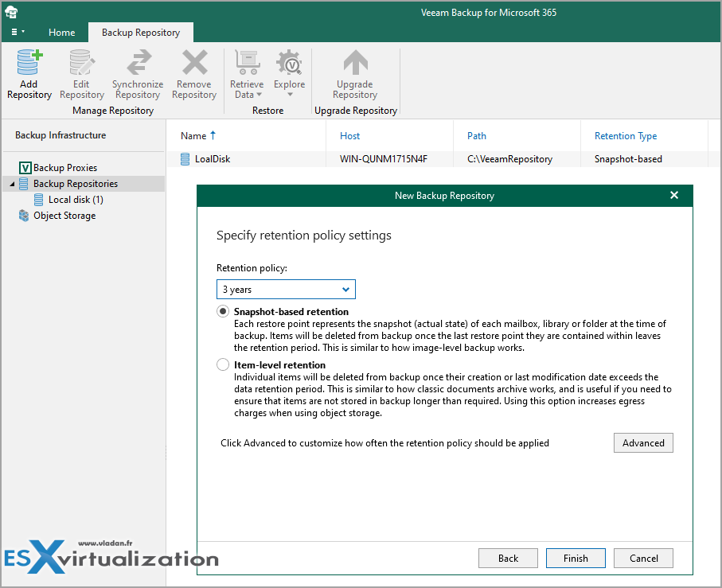Switch to the Home tab
Image resolution: width=722 pixels, height=588 pixels.
(x=62, y=32)
